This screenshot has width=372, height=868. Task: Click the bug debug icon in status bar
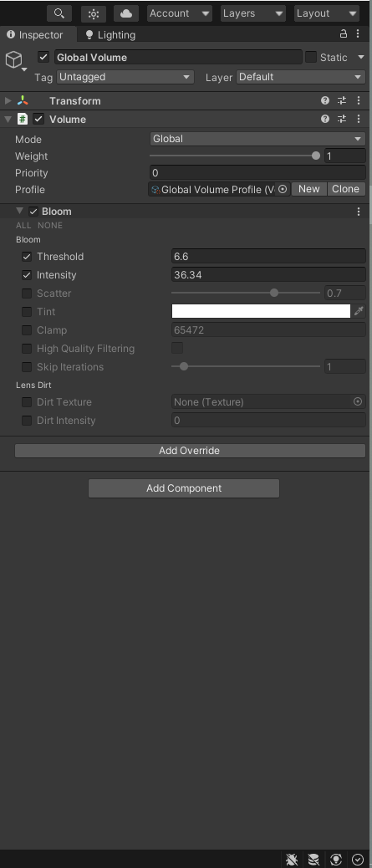click(x=292, y=859)
